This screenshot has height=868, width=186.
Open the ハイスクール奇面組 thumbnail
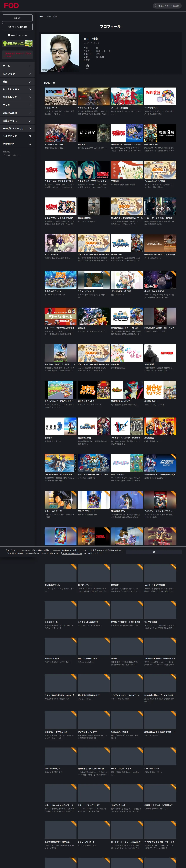click(x=127, y=96)
